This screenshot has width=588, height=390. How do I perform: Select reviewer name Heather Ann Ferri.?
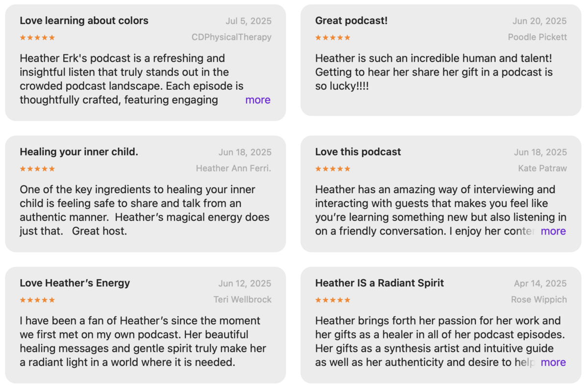(234, 169)
